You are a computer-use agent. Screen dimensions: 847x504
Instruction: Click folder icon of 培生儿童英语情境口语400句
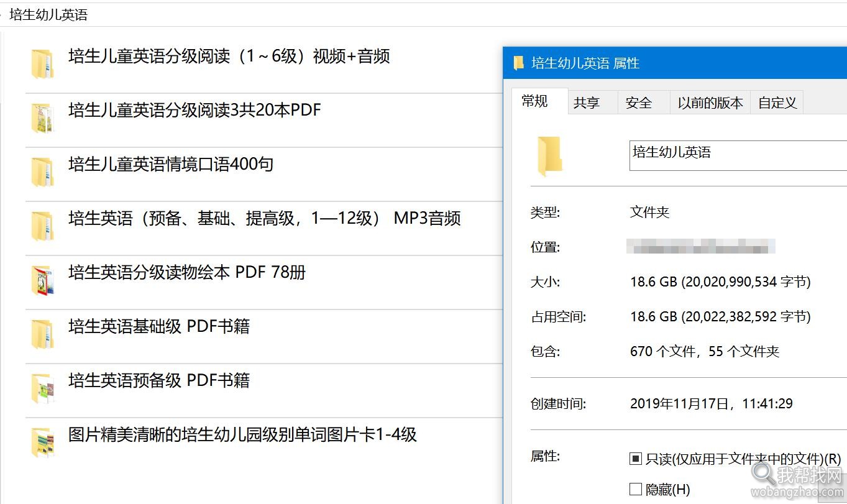(42, 173)
